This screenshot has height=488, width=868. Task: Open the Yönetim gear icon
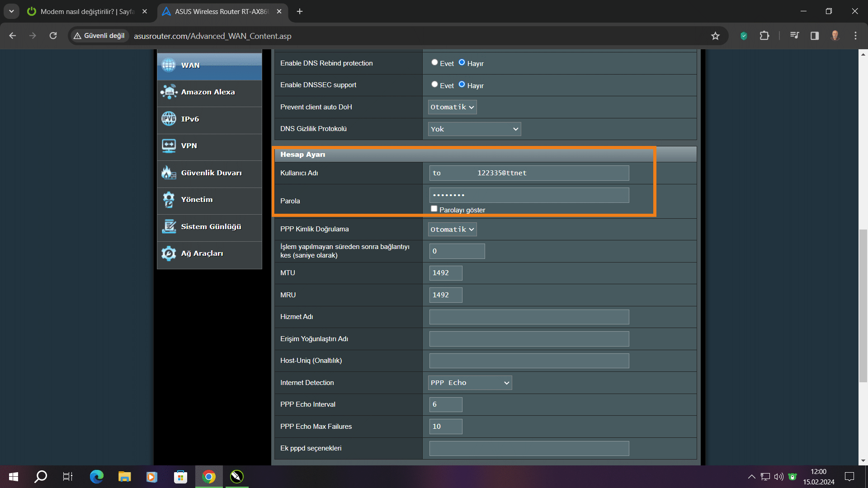[x=169, y=199]
